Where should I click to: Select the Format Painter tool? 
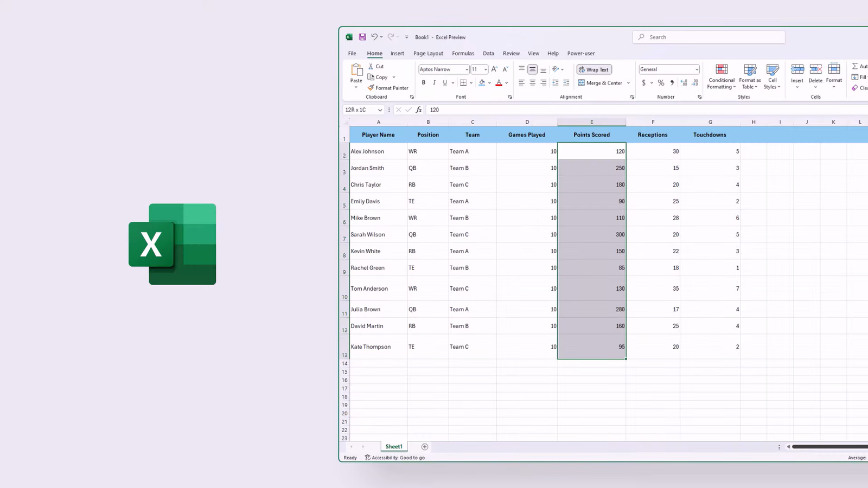[388, 87]
